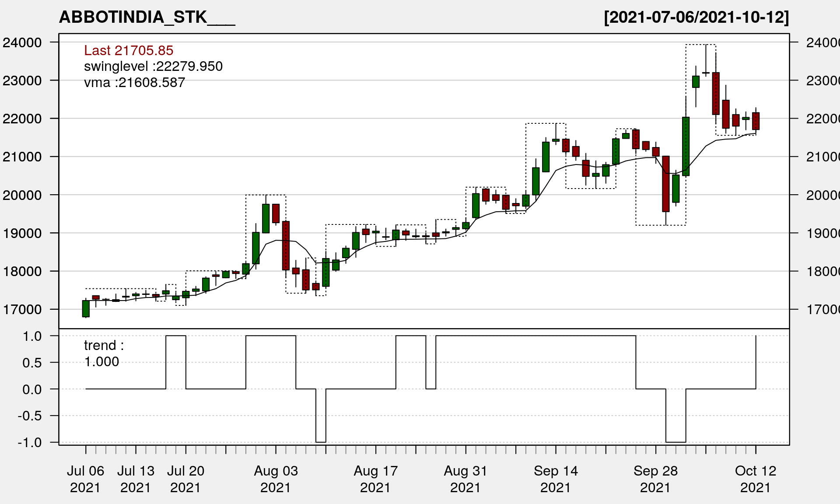Click the tallest green candle near Oct
Screen dimensions: 840x504
click(x=686, y=146)
